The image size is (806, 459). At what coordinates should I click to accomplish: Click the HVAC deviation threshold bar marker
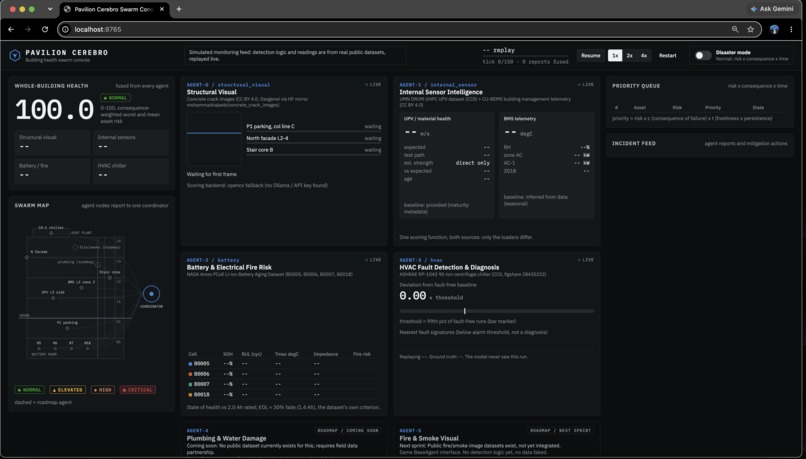click(464, 311)
